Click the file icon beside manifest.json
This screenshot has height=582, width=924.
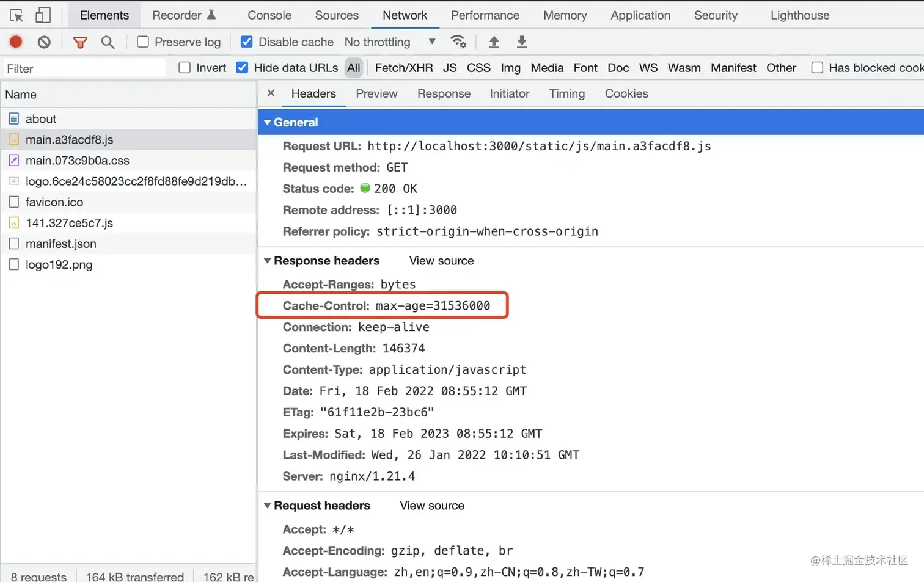coord(14,243)
